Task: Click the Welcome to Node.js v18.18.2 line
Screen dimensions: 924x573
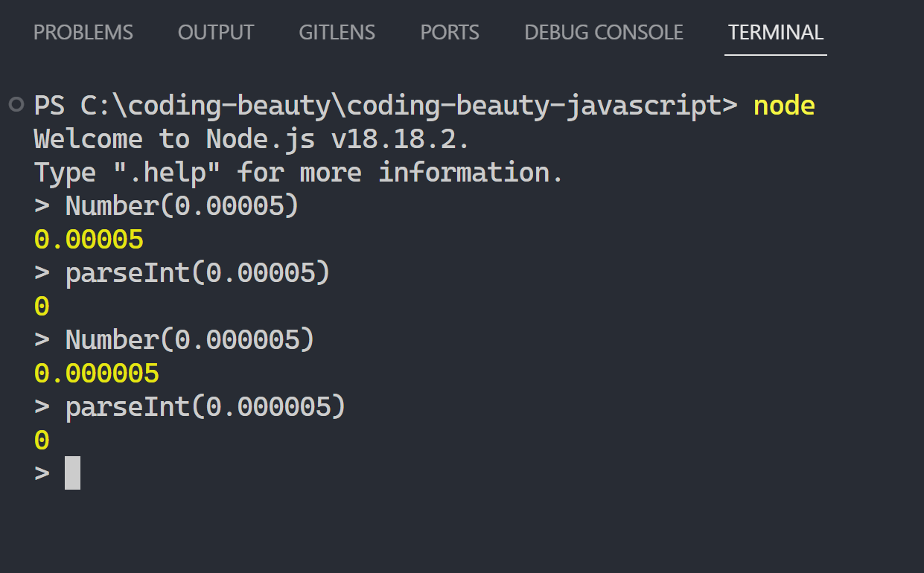Action: coord(252,139)
